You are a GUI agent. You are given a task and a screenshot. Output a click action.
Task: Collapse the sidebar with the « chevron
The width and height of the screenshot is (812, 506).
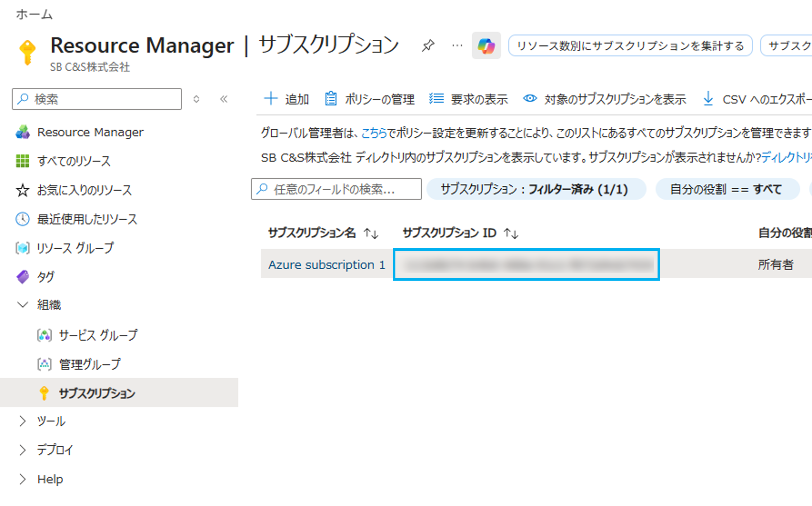(223, 99)
